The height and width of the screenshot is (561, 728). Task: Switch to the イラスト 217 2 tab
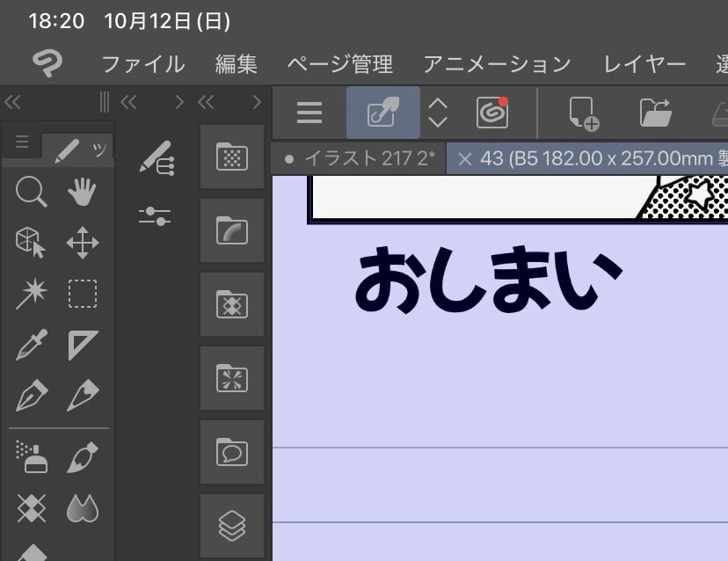coord(358,159)
